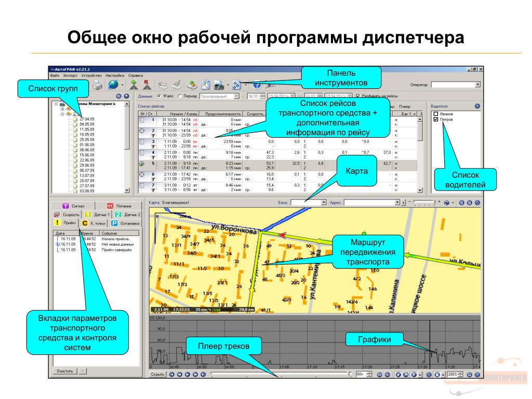This screenshot has height=399, width=532.
Task: Click the Нет новых данных event row
Action: (x=96, y=244)
